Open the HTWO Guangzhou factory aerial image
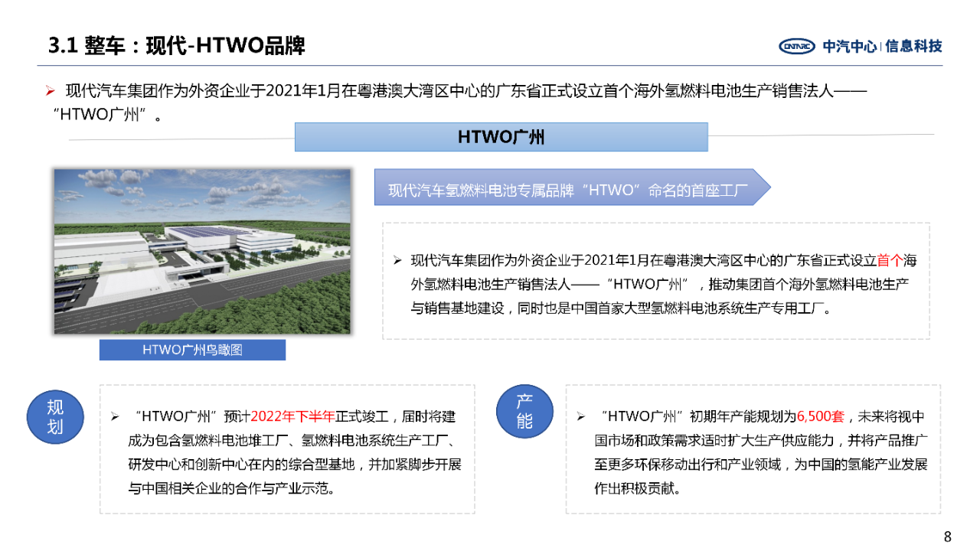 (202, 252)
